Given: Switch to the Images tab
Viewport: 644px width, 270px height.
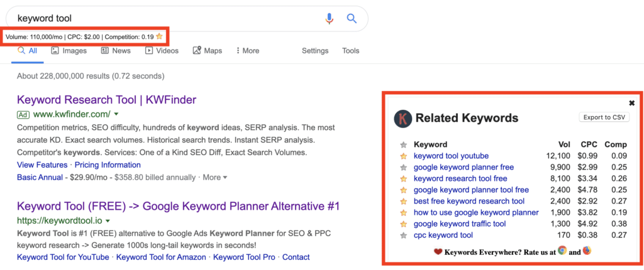Looking at the screenshot, I should tap(69, 51).
